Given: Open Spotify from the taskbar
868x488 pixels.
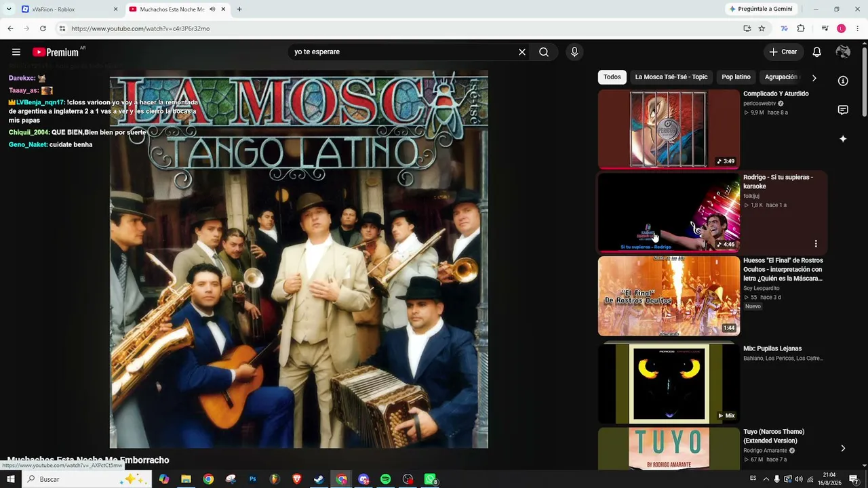Looking at the screenshot, I should pos(385,479).
